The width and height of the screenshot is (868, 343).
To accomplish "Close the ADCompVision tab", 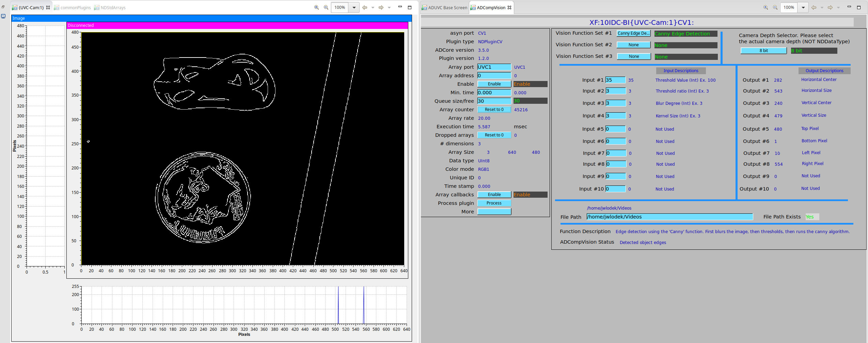I will tap(509, 7).
